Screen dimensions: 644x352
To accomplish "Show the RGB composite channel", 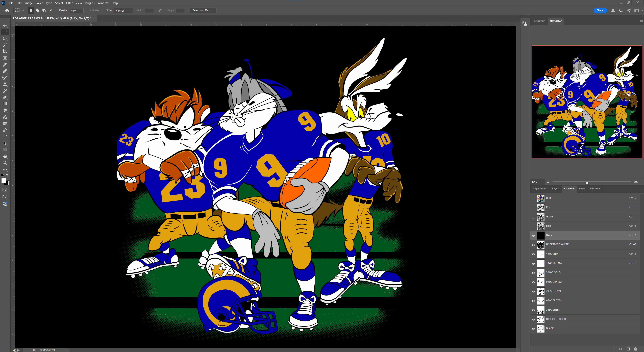I will (533, 198).
